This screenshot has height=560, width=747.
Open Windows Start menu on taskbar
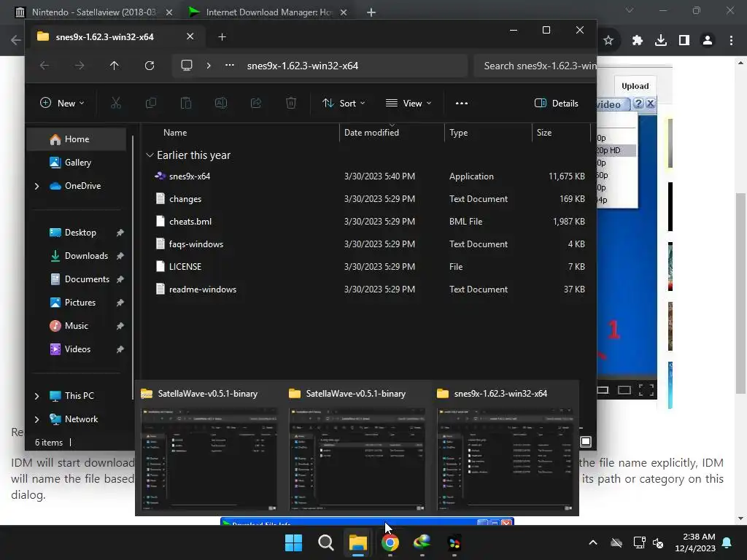(x=293, y=542)
